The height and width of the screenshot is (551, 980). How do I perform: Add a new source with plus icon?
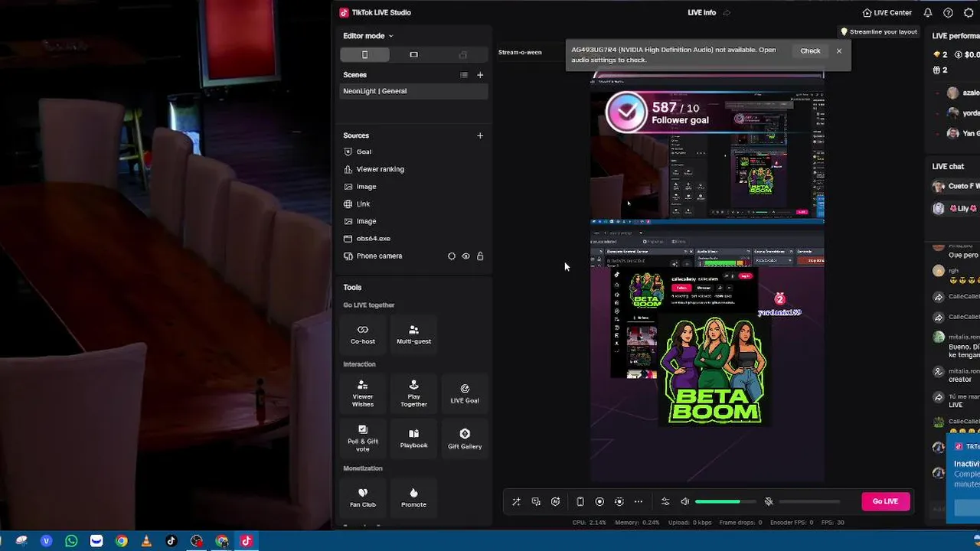[480, 135]
